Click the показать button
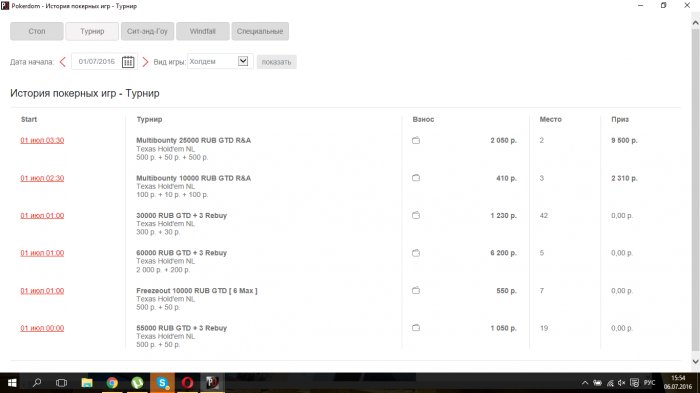Screen dimensions: 700x393 (276, 62)
